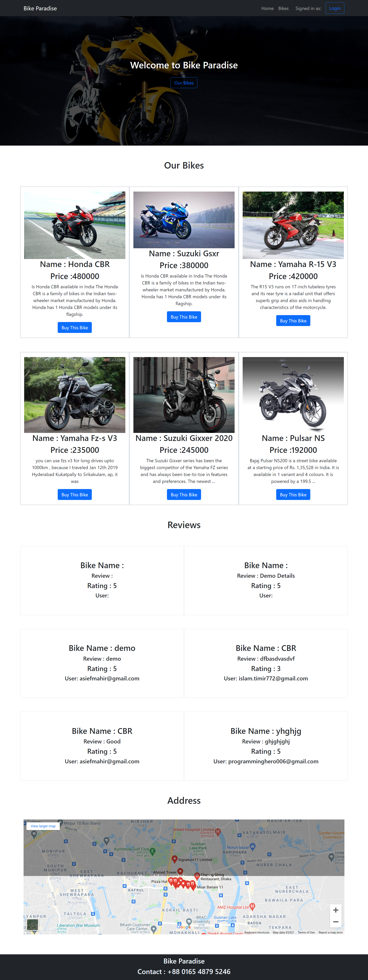368x980 pixels.
Task: Buy the Honda CBR bike
Action: (75, 328)
